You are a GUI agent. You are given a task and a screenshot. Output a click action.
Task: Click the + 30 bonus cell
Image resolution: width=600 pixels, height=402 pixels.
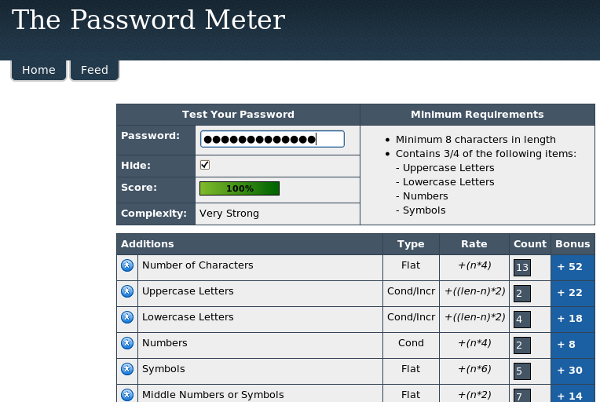point(573,370)
